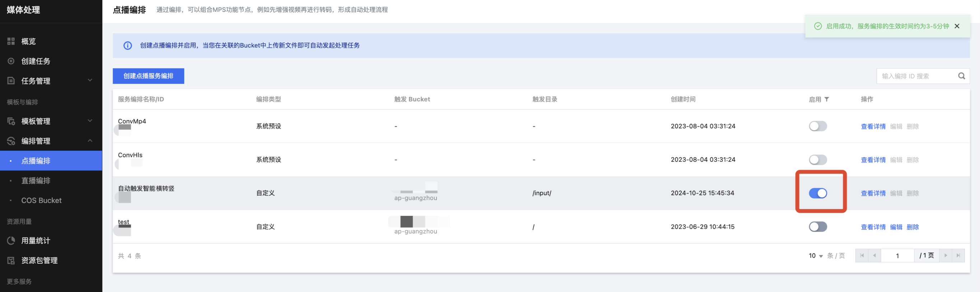This screenshot has height=292, width=980.
Task: Disable the 自动触发智能横转竖 toggle
Action: pos(817,193)
